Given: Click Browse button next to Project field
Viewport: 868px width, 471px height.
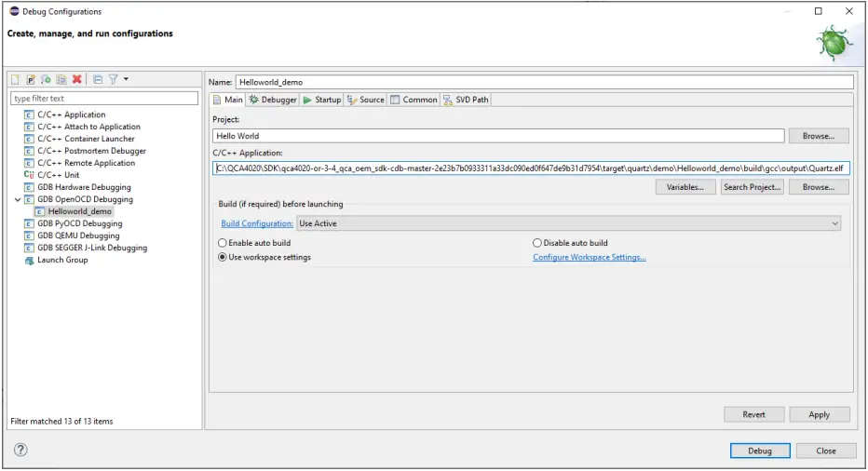Looking at the screenshot, I should click(819, 136).
